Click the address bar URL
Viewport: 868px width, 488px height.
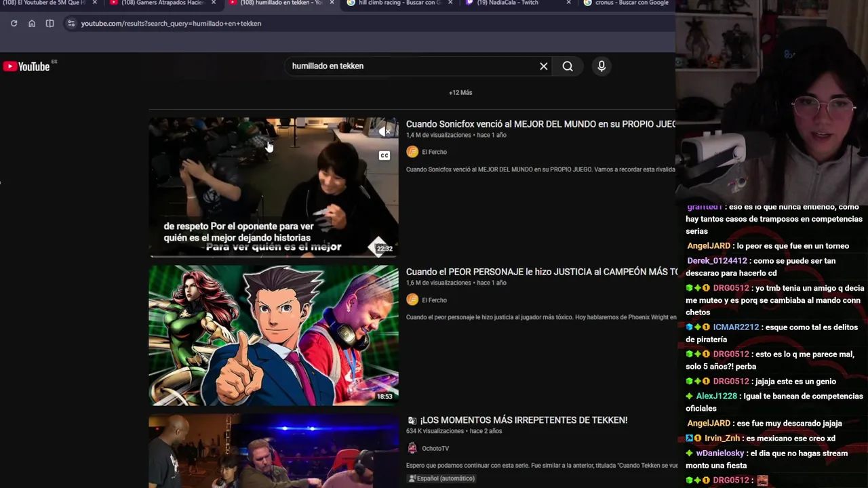171,23
